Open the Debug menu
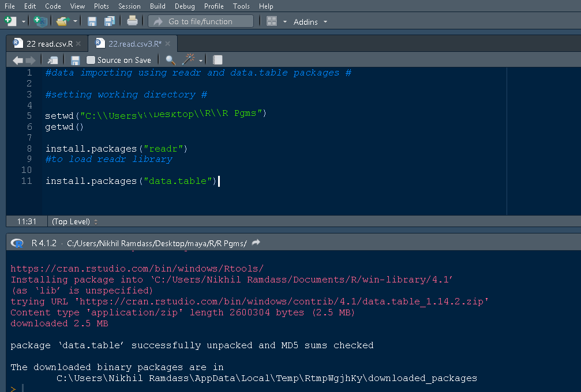The image size is (581, 392). [x=184, y=6]
